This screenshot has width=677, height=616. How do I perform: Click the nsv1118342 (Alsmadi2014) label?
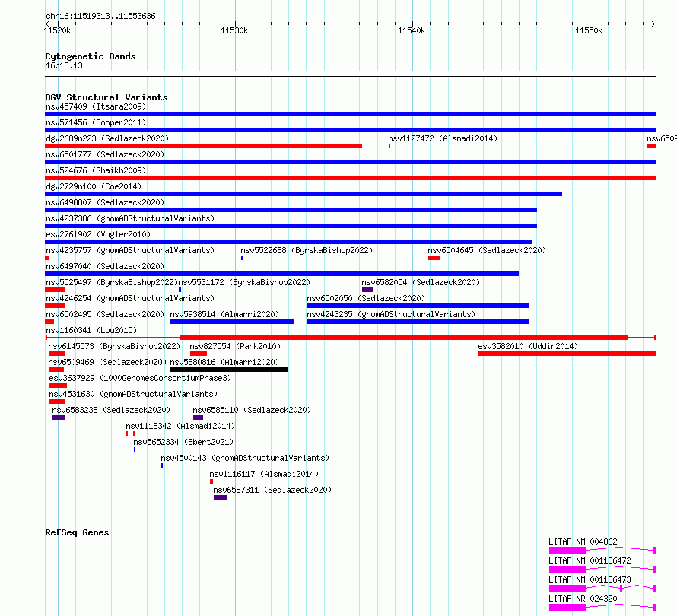[180, 426]
